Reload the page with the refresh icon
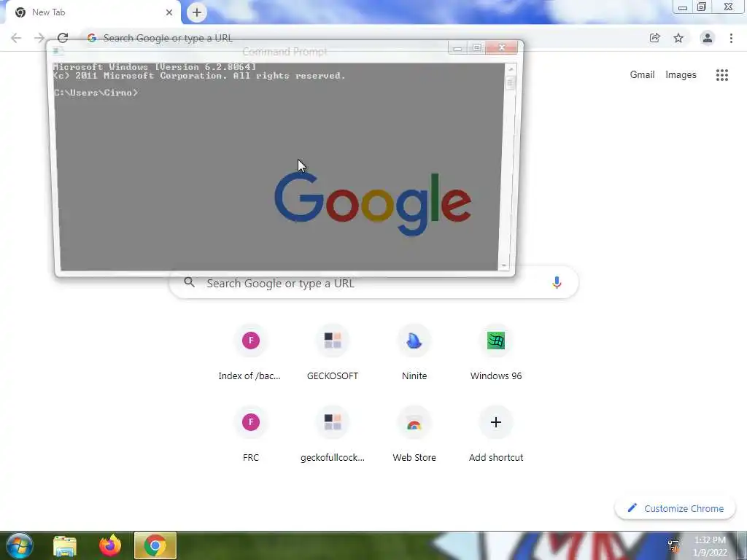Viewport: 747px width, 560px height. pyautogui.click(x=63, y=38)
